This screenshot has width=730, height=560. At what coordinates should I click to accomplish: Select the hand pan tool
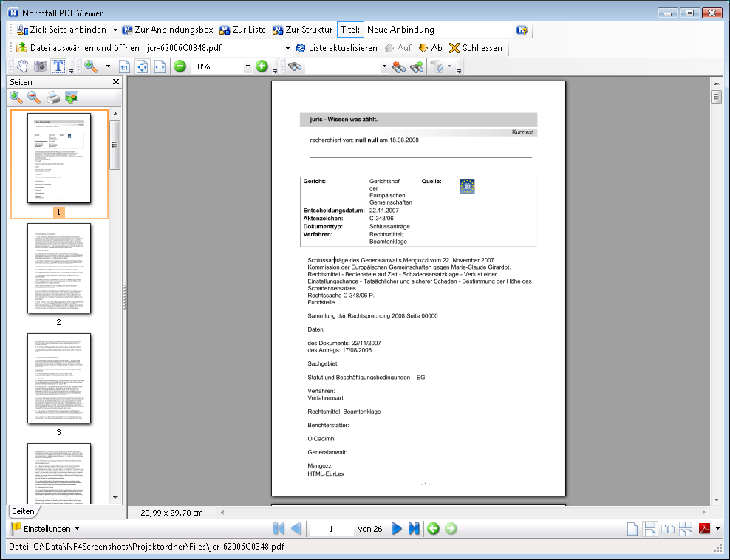click(x=24, y=66)
